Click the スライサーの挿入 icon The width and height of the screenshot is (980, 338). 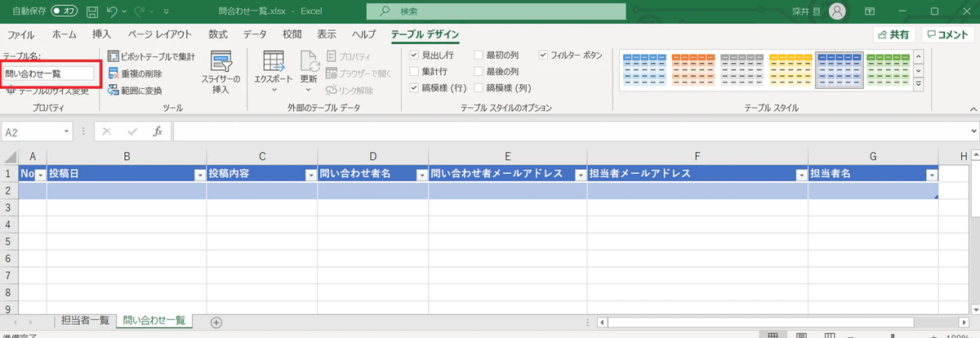pos(221,63)
